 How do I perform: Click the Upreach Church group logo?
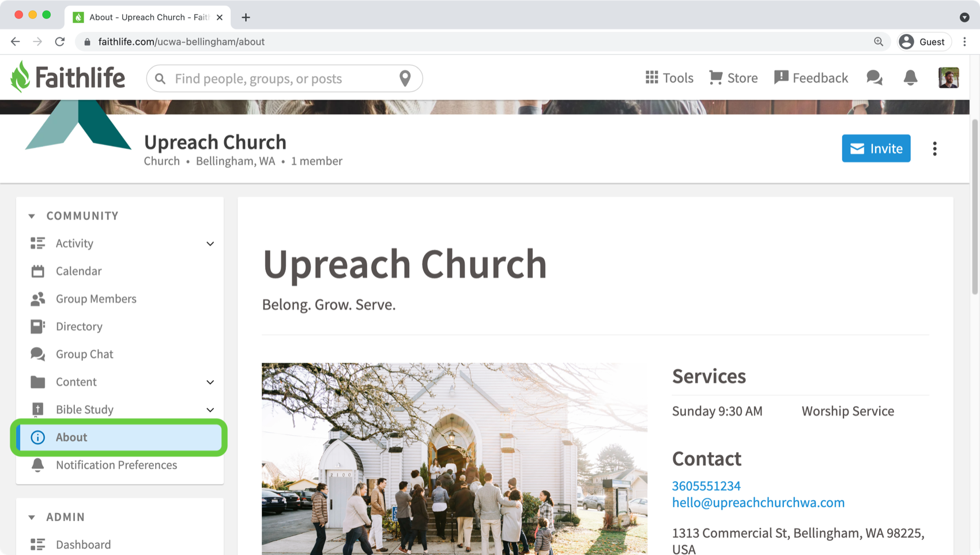pos(78,125)
